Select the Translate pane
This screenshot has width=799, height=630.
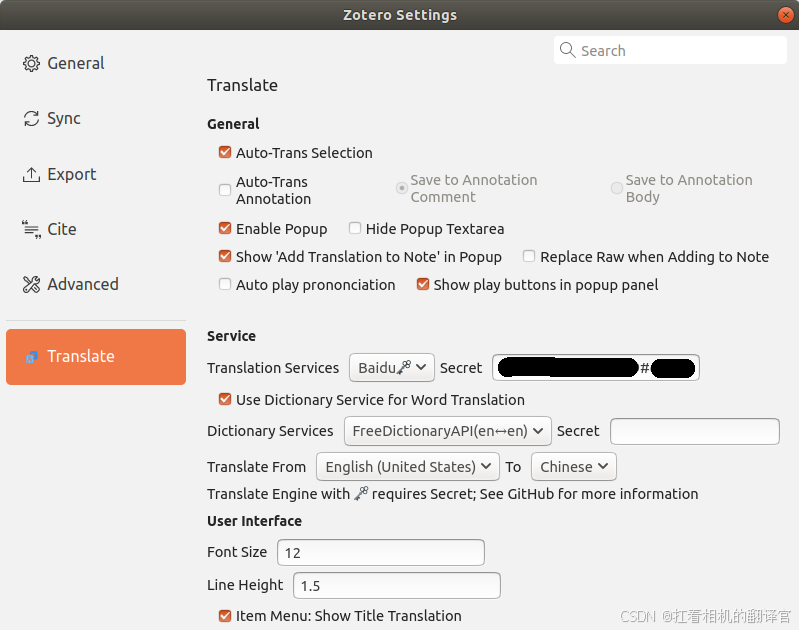[96, 357]
